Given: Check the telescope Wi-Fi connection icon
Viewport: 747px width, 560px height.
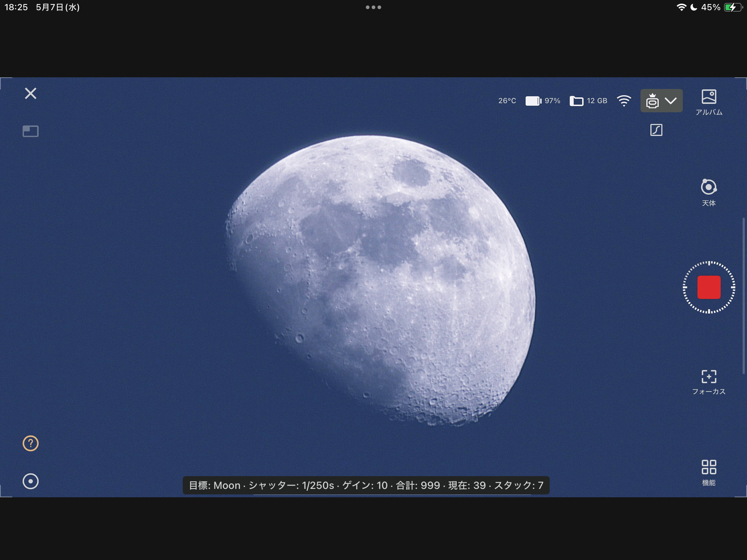Looking at the screenshot, I should 624,101.
